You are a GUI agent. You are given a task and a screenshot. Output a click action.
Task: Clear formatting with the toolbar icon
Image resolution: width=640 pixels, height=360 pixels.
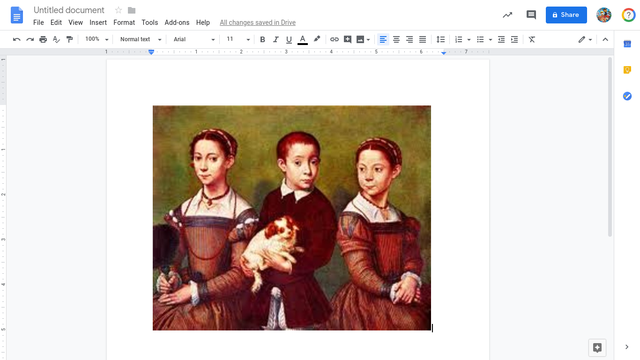click(x=531, y=40)
